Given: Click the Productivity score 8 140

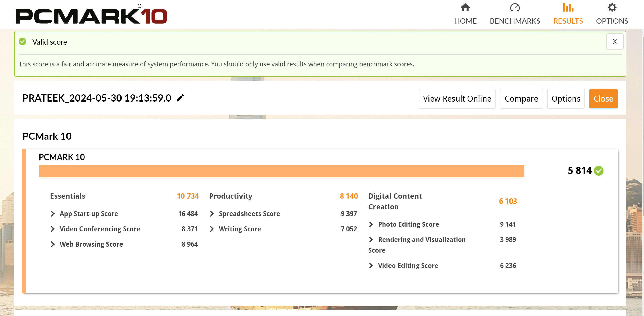Looking at the screenshot, I should [x=349, y=196].
